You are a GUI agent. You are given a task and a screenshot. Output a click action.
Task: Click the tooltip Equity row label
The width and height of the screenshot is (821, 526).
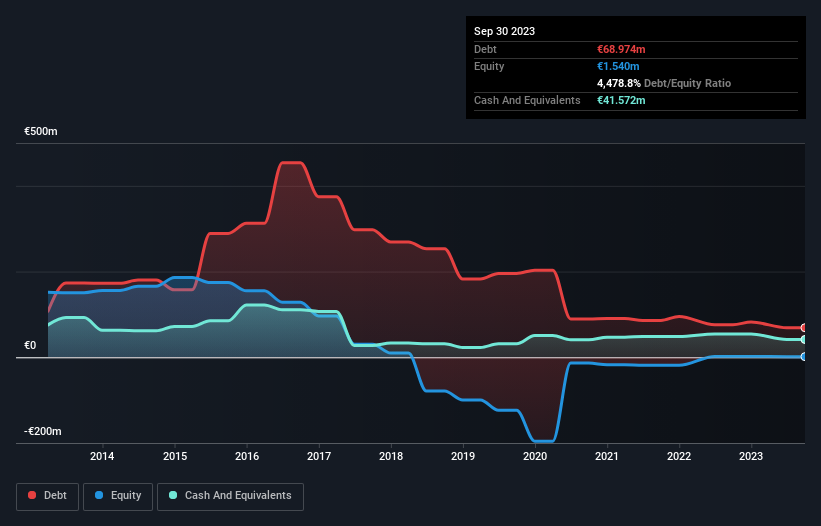pyautogui.click(x=489, y=66)
